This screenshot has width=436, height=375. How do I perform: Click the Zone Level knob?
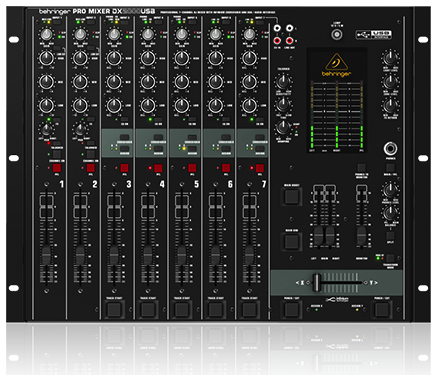[x=390, y=81]
